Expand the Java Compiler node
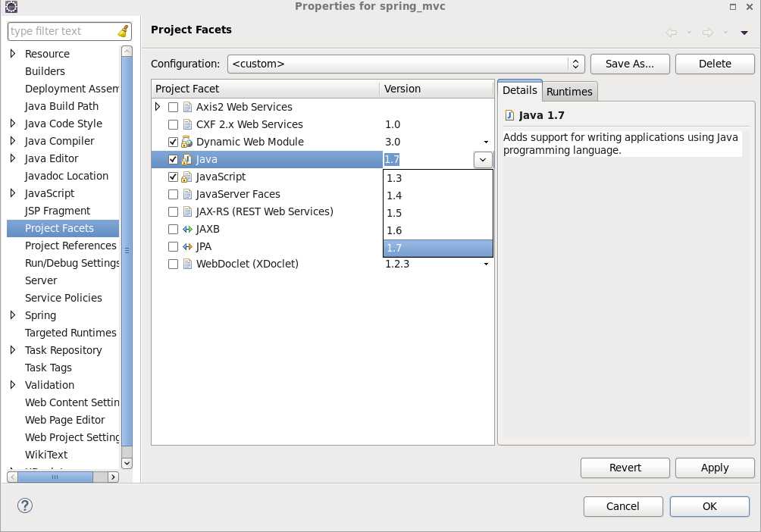 tap(13, 141)
